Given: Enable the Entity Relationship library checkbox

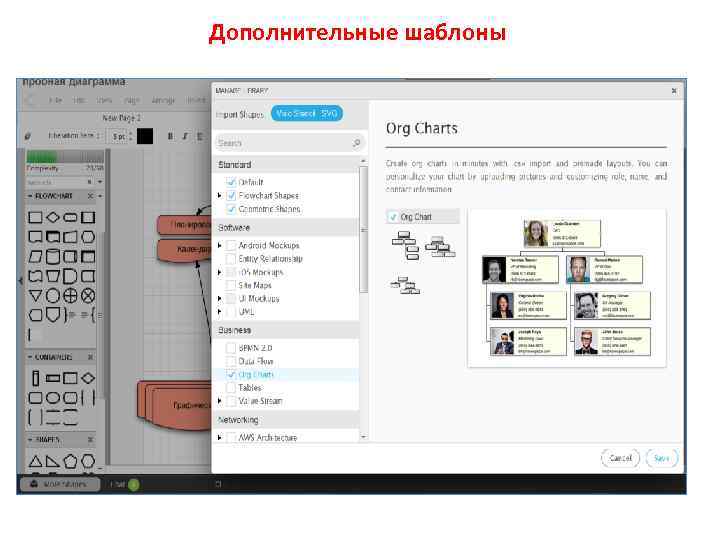Looking at the screenshot, I should tap(231, 259).
